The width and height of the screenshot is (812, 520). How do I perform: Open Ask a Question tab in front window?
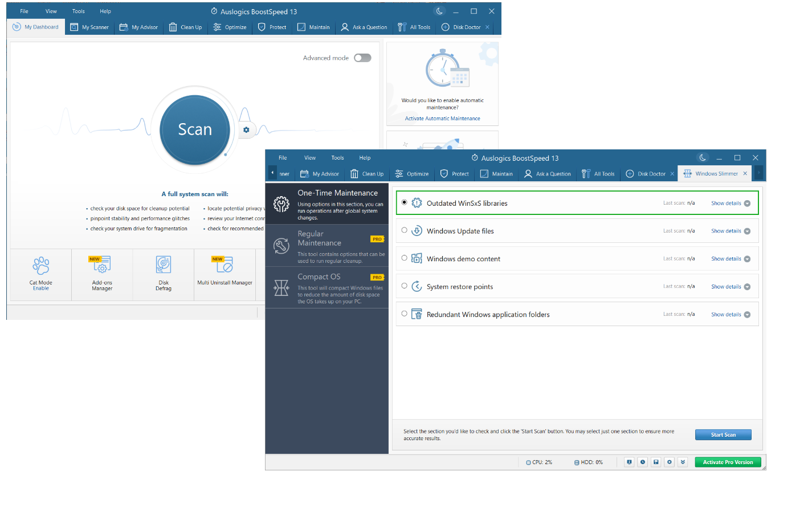click(548, 174)
